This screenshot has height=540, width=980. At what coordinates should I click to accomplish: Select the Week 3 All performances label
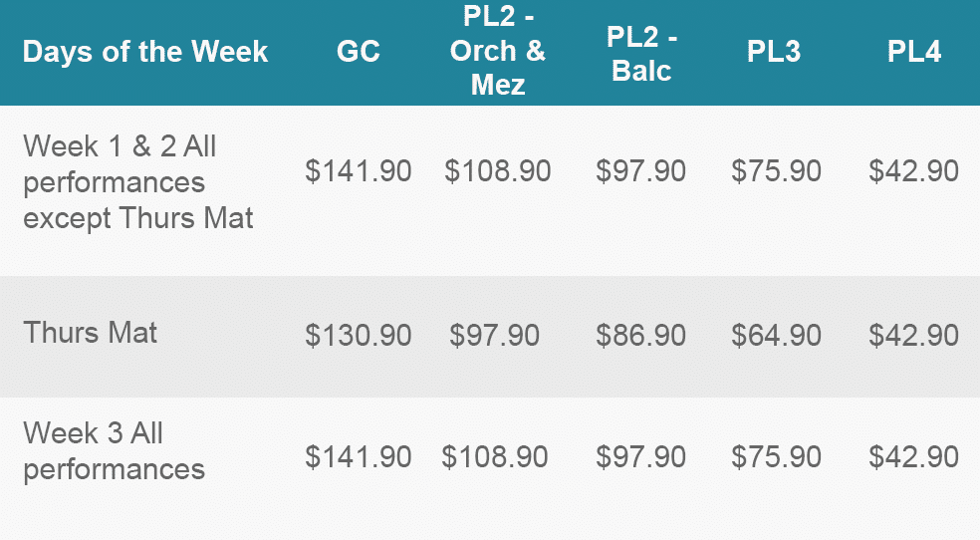click(114, 451)
